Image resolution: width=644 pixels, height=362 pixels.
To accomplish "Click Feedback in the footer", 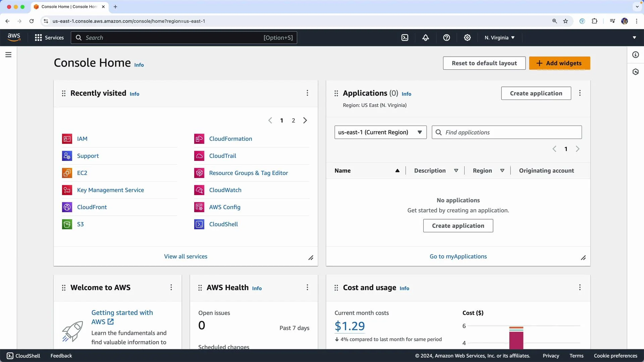I will pos(61,356).
